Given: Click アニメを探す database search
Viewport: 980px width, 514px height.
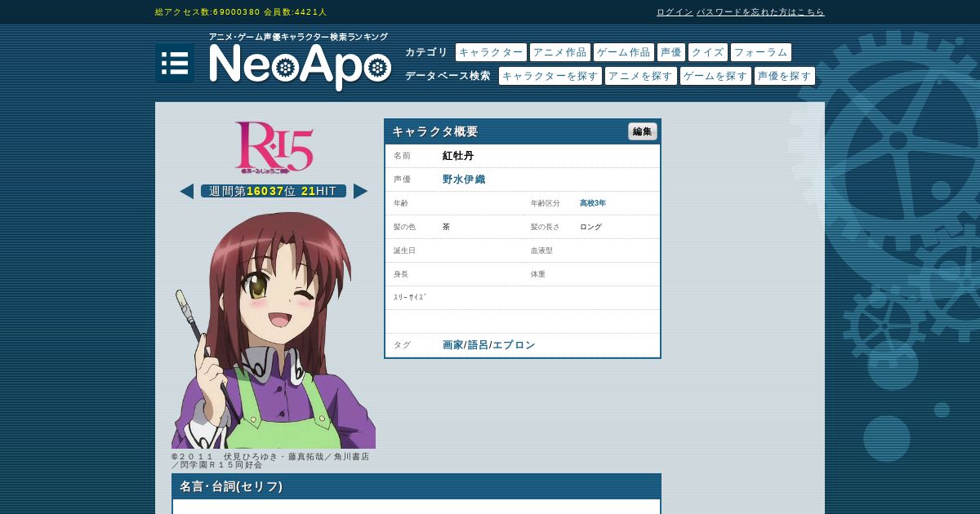Looking at the screenshot, I should coord(641,76).
